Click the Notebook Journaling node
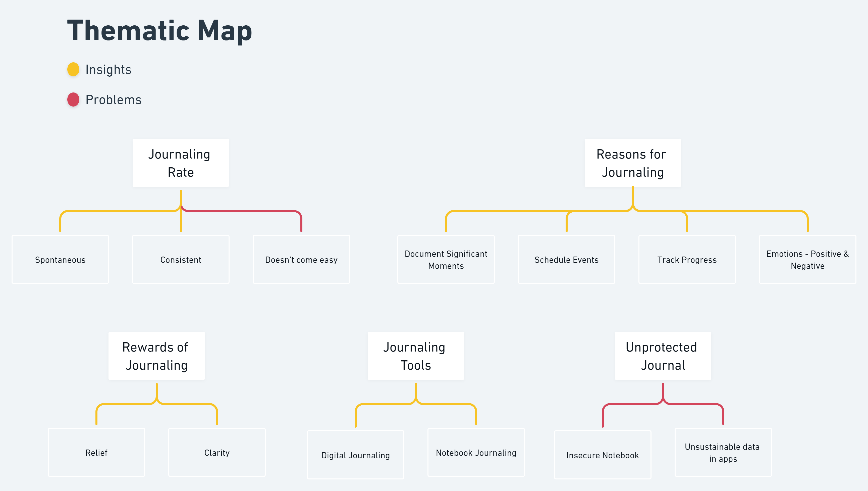 tap(476, 452)
